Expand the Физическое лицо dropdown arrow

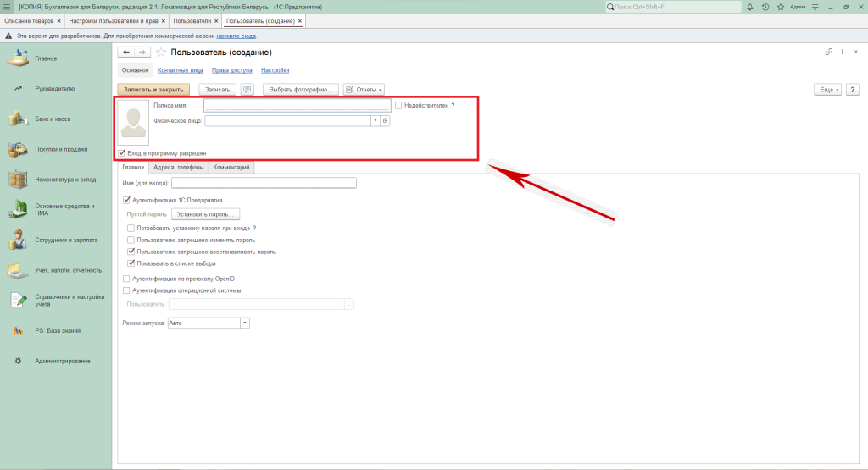(x=375, y=121)
